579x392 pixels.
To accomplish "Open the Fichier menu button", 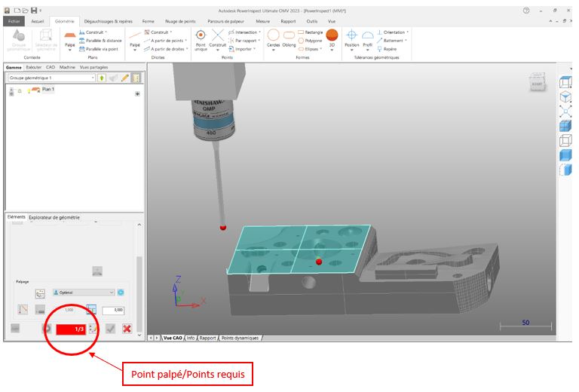I will tap(14, 21).
